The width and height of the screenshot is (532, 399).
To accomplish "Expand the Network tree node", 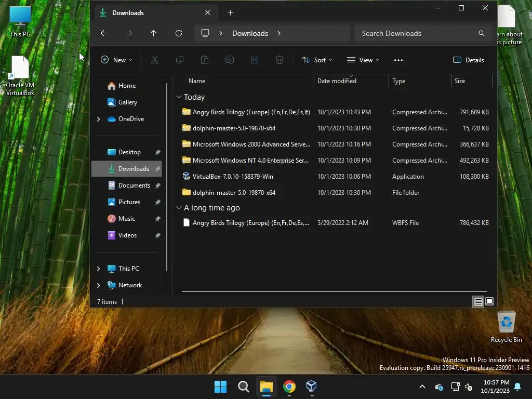I will (x=98, y=285).
